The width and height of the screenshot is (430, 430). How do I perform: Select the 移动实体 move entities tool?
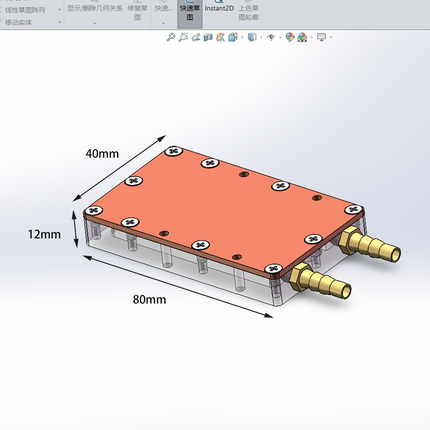pyautogui.click(x=19, y=22)
